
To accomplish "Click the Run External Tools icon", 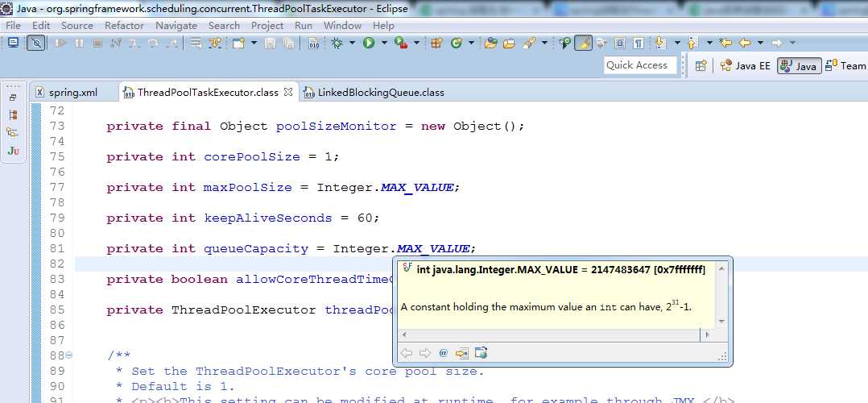I will pos(401,43).
